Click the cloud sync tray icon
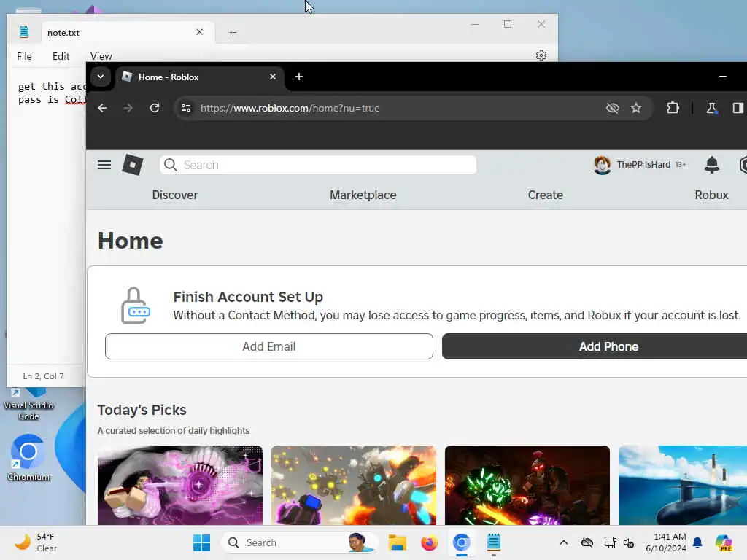The width and height of the screenshot is (747, 560). coord(587,542)
